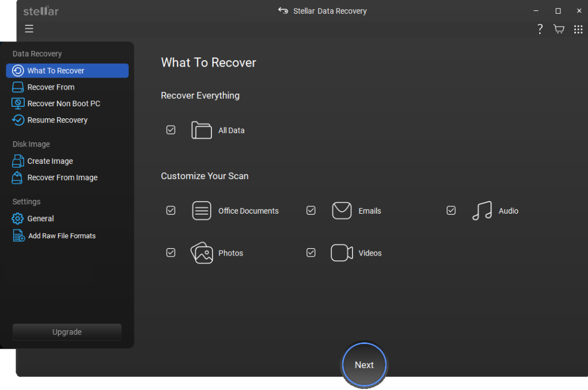Open Create Image from the Disk Image section
The image size is (588, 390).
(x=18, y=161)
